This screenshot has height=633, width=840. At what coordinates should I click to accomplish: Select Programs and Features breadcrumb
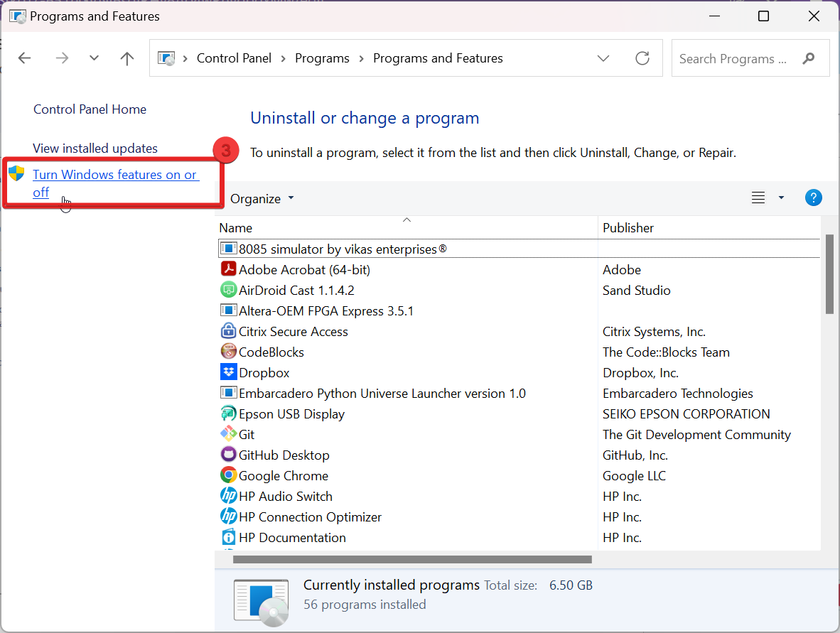[x=438, y=58]
